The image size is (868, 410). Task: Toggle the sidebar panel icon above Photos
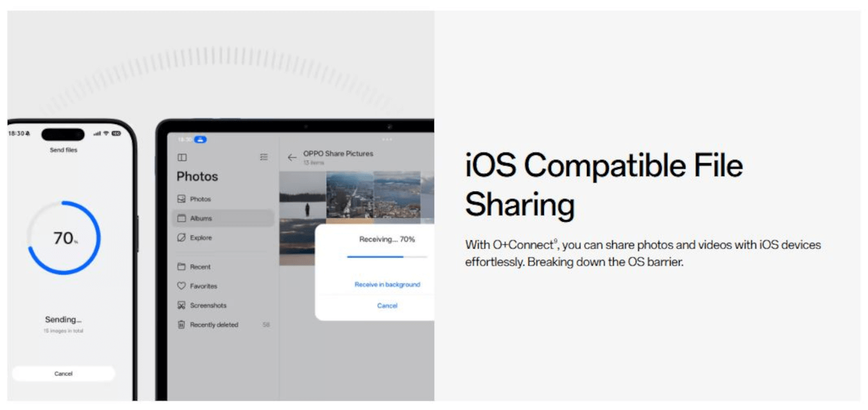pyautogui.click(x=182, y=157)
